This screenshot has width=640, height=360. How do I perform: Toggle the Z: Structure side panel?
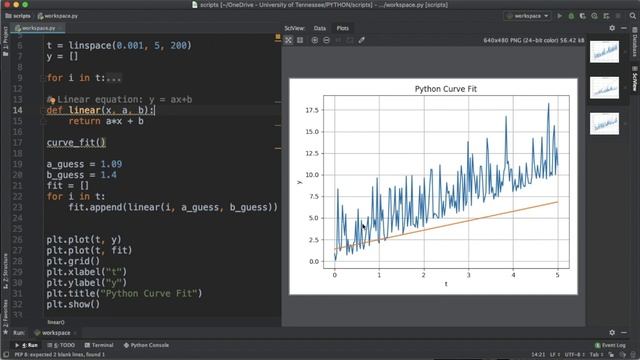pyautogui.click(x=5, y=271)
